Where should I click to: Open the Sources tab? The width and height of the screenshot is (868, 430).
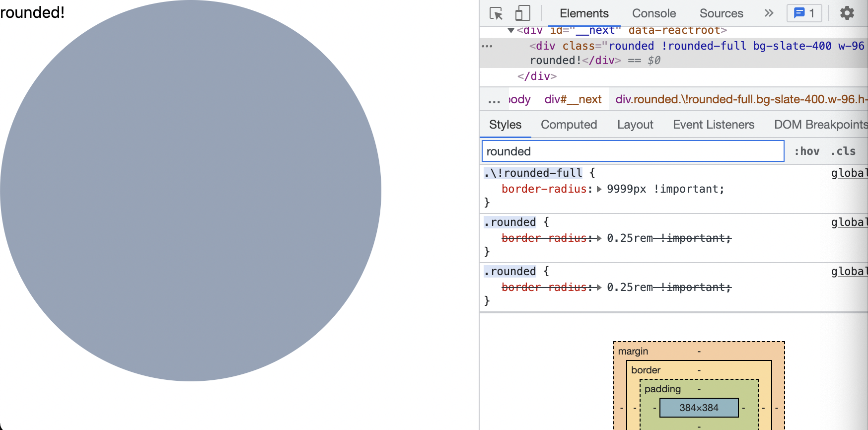(722, 13)
